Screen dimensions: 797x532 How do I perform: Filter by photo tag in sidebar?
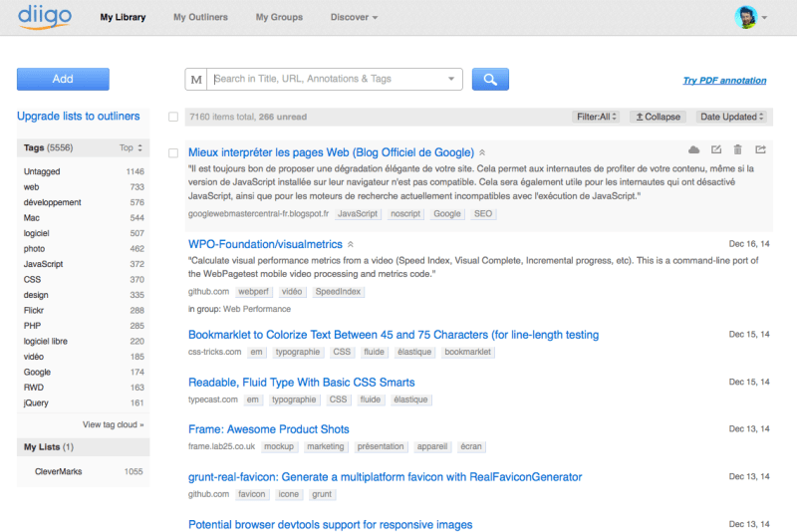click(34, 249)
